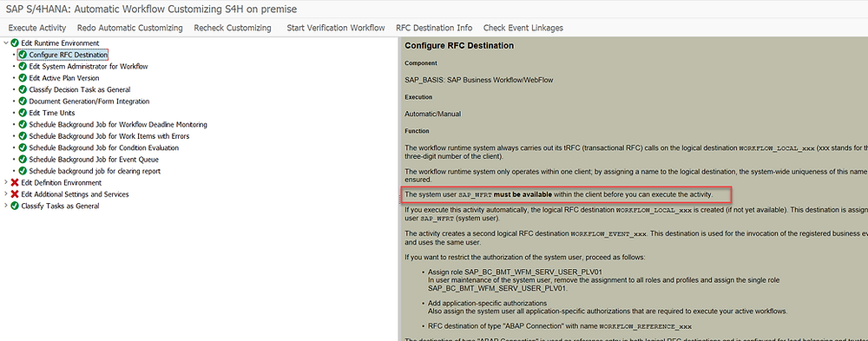Click the Function label in documentation
The height and width of the screenshot is (341, 868).
(x=417, y=131)
